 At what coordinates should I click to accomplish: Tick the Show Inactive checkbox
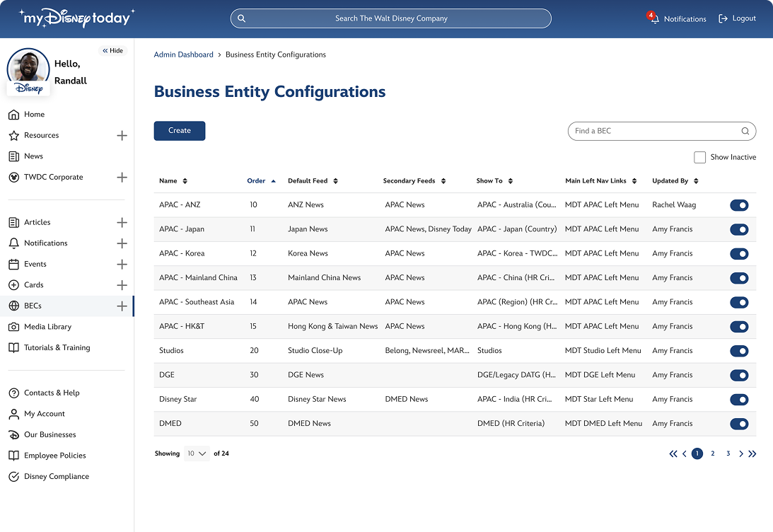click(699, 157)
